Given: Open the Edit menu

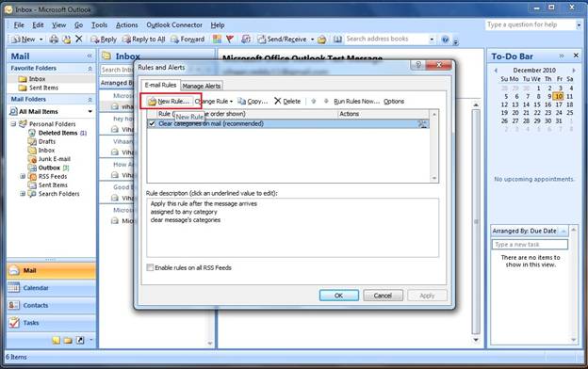Looking at the screenshot, I should [38, 25].
